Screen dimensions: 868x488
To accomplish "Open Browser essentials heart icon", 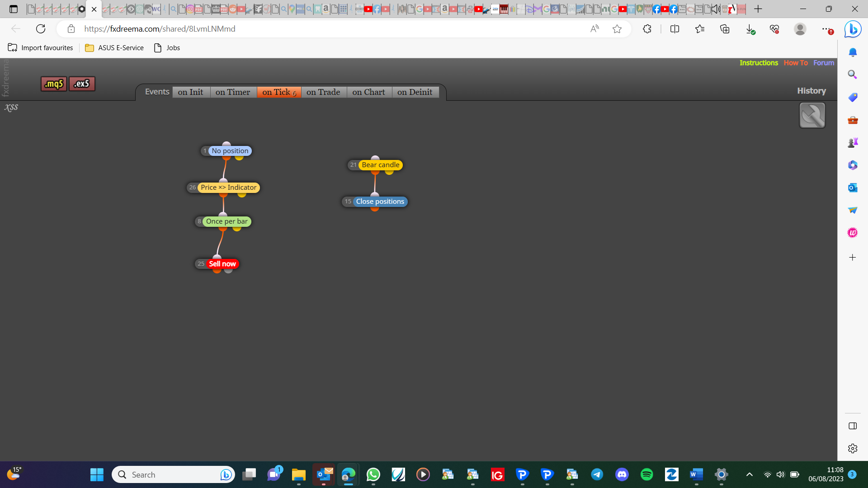I will [774, 29].
